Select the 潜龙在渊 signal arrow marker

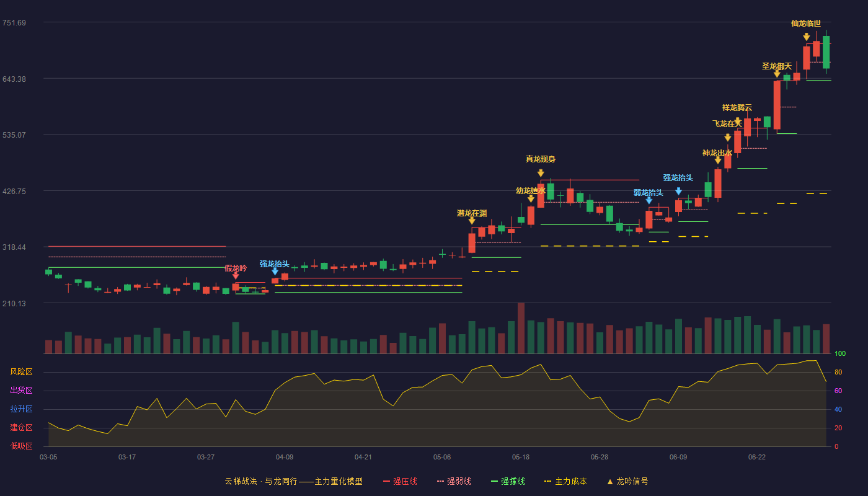point(472,221)
